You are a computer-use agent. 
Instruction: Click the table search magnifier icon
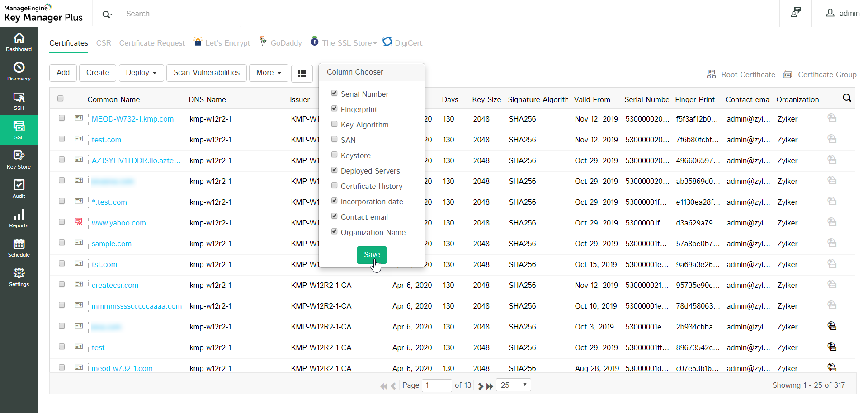click(847, 98)
